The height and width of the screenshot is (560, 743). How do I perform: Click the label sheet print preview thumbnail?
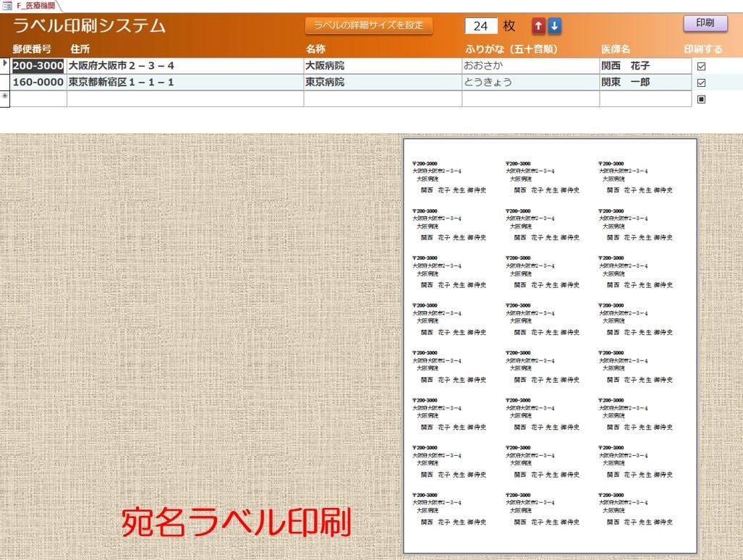pos(550,346)
